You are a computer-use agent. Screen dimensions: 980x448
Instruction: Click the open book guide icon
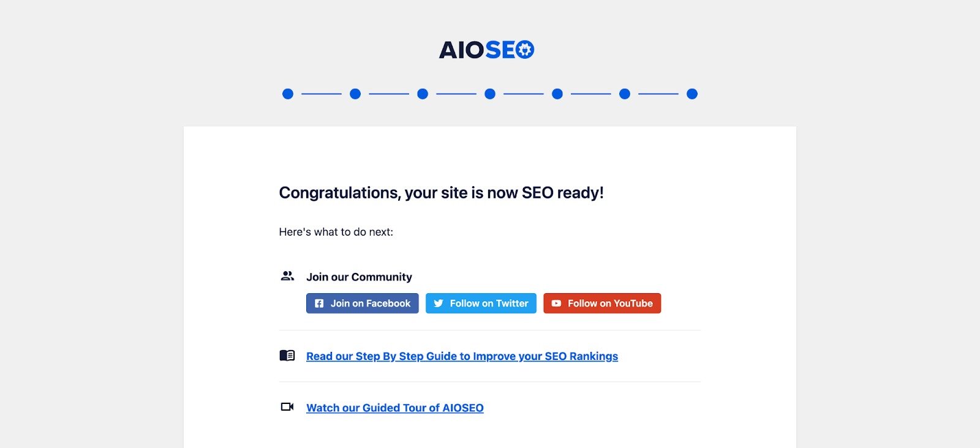pyautogui.click(x=287, y=356)
